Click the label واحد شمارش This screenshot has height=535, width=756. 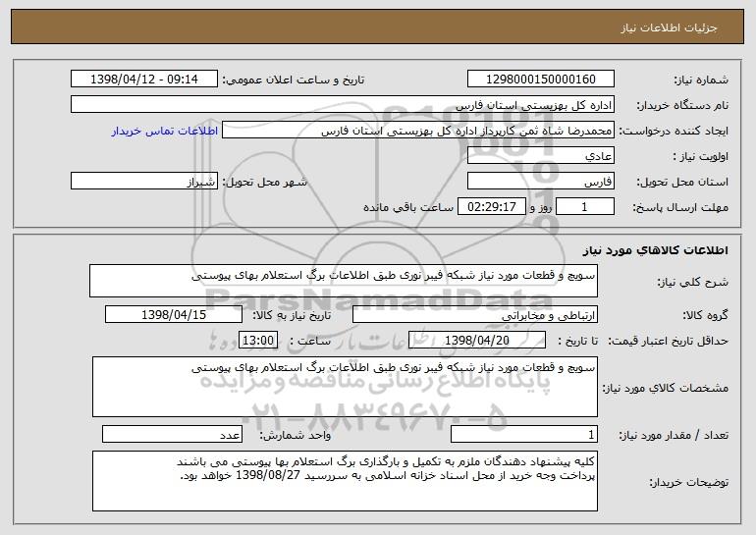pyautogui.click(x=296, y=435)
